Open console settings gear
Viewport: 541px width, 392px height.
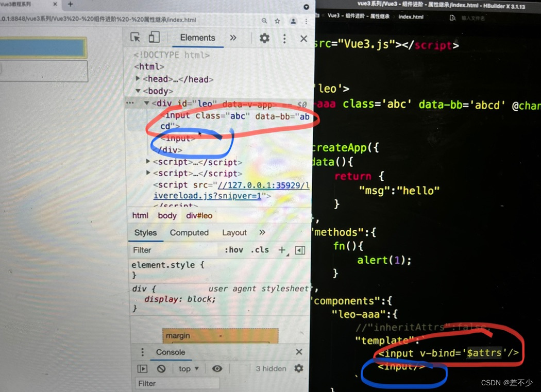[299, 368]
